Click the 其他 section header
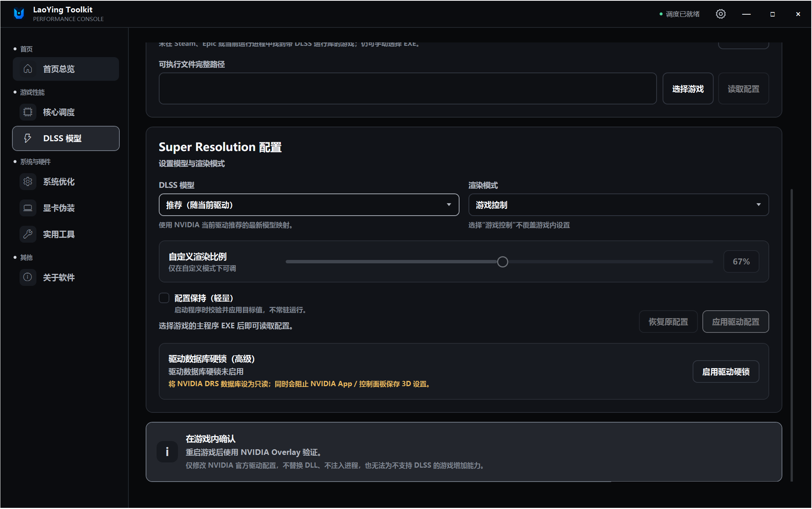The height and width of the screenshot is (509, 812). [x=26, y=257]
